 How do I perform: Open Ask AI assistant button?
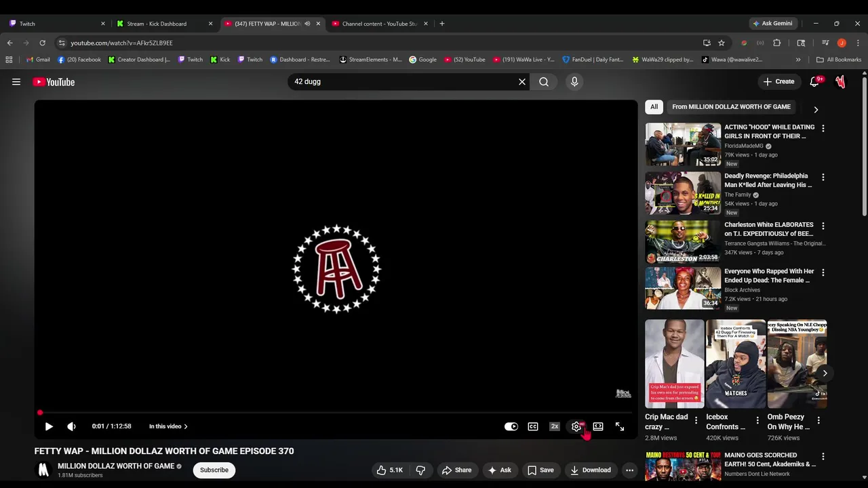(x=500, y=470)
